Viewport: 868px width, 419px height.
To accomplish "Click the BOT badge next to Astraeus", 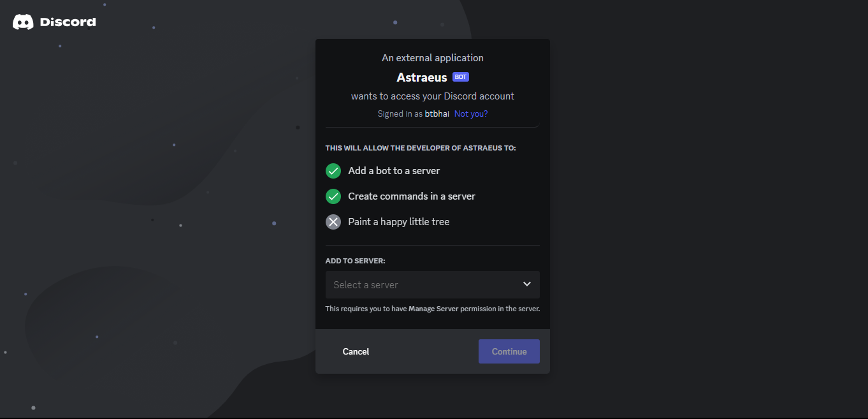I will click(x=460, y=77).
